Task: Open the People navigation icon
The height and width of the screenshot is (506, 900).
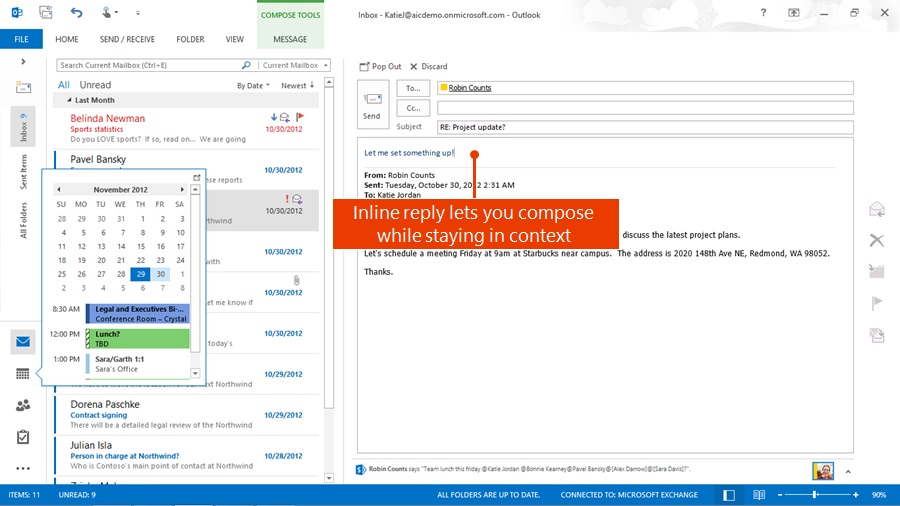Action: point(22,405)
